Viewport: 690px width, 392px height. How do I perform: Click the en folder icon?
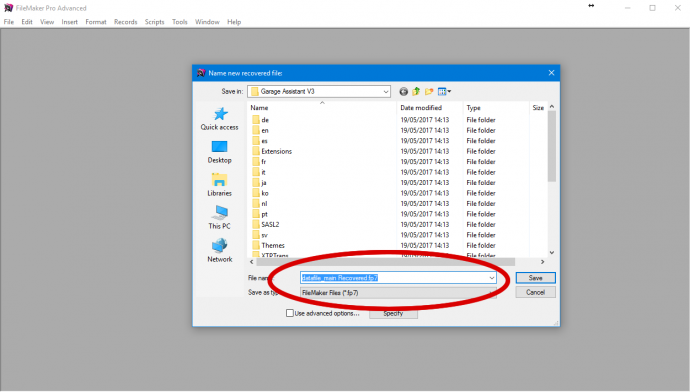coord(256,130)
